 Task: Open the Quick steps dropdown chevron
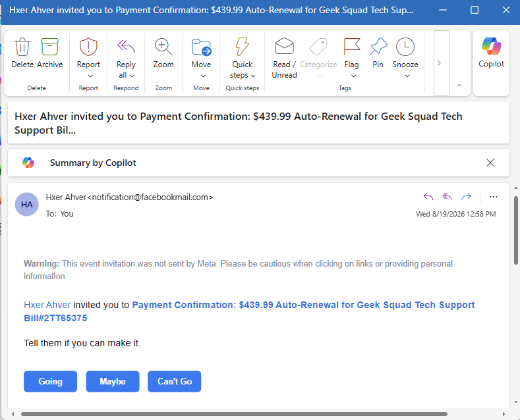coord(253,76)
